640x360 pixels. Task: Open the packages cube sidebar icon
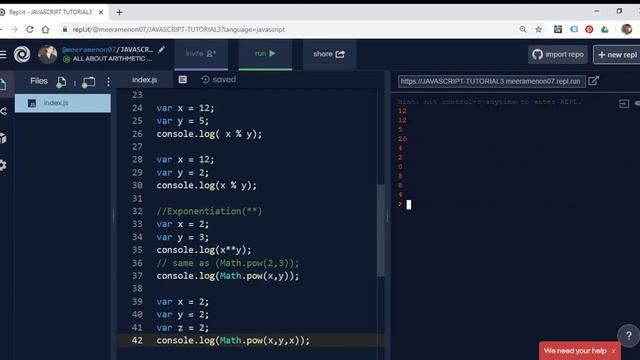tap(3, 138)
